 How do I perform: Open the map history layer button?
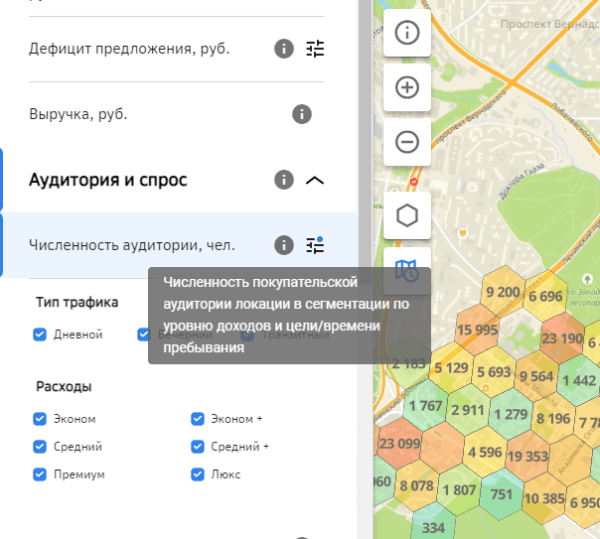407,271
